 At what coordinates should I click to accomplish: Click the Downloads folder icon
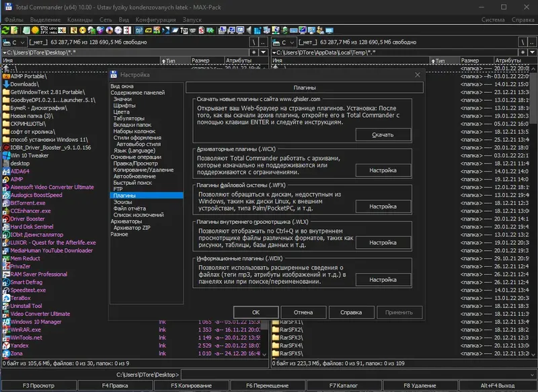6,84
